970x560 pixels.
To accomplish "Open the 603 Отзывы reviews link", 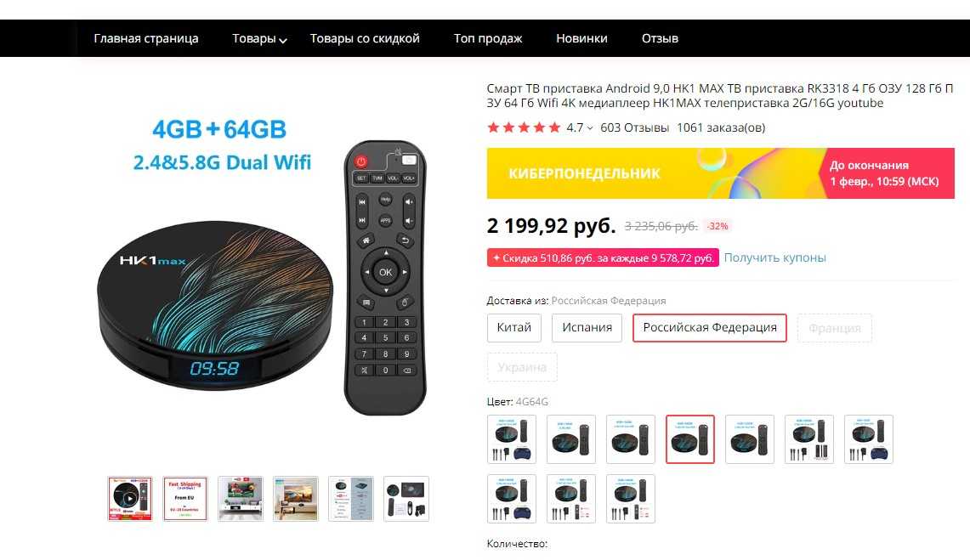I will pos(635,128).
